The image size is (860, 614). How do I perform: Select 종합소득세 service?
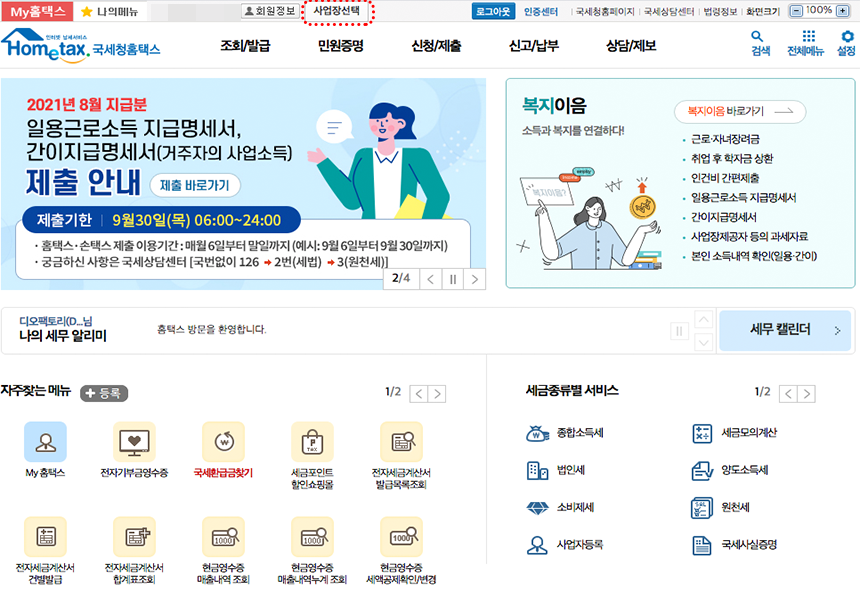(564, 433)
